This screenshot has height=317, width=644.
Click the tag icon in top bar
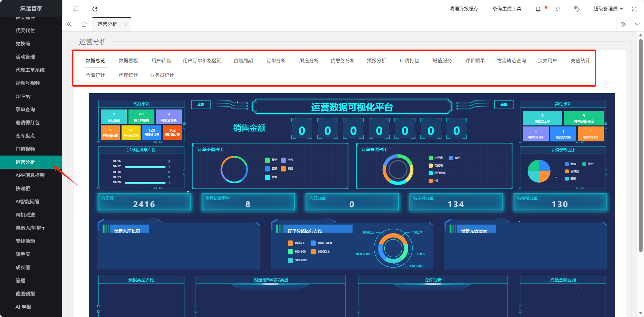point(577,9)
